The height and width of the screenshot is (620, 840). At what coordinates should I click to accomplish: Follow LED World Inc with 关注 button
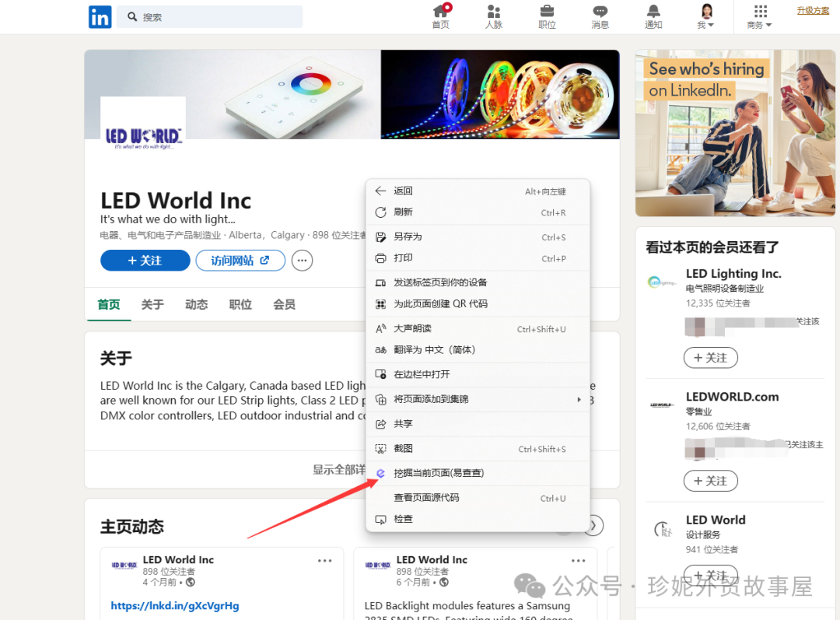click(145, 261)
